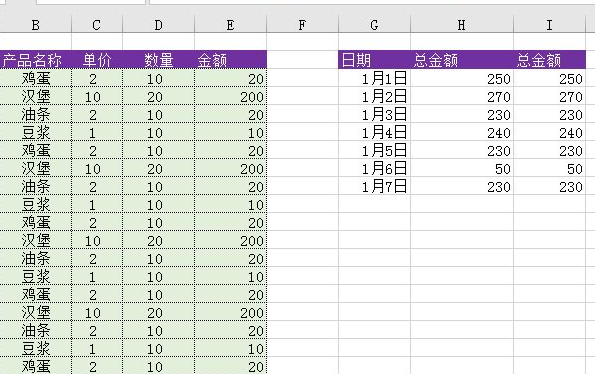Select total 240 in column I

[549, 132]
